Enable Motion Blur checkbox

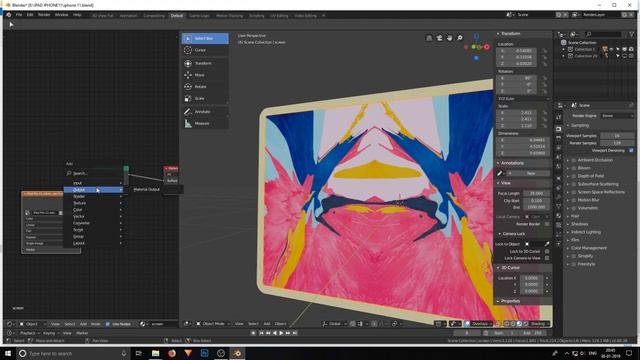pyautogui.click(x=574, y=200)
